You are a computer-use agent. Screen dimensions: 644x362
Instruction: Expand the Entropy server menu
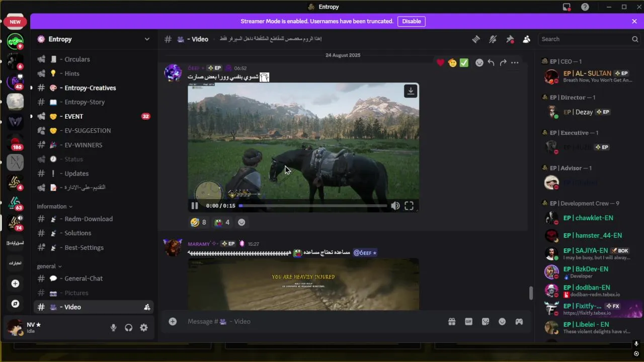click(147, 39)
